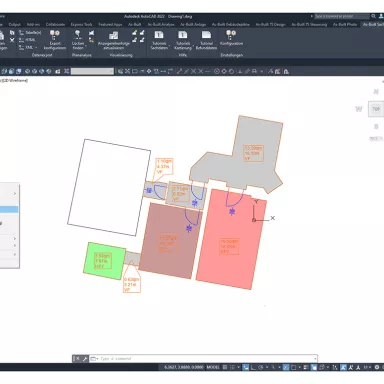Screen dimensions: 384x384
Task: Select the empty white room outline
Action: (x=109, y=187)
